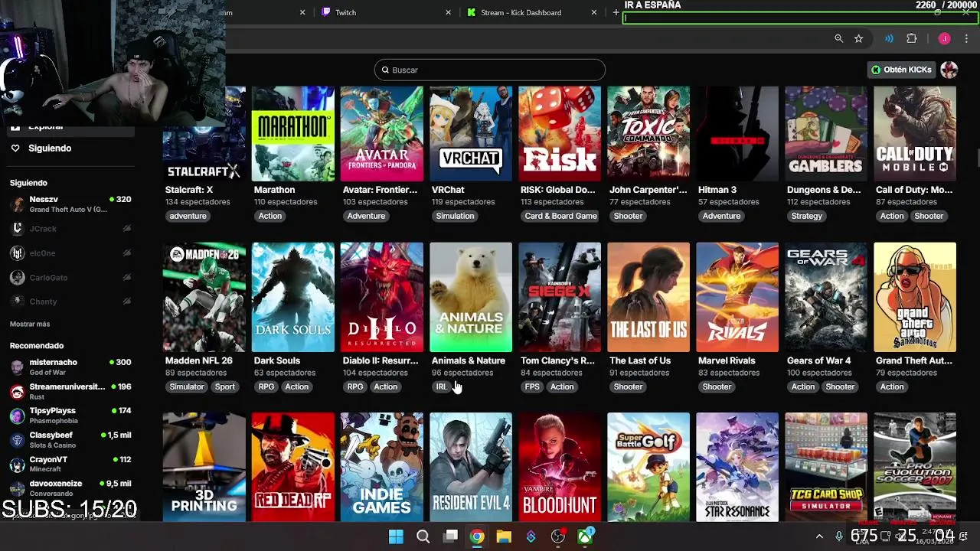The height and width of the screenshot is (551, 980).
Task: Open the Marathon category thumbnail
Action: pos(293,134)
